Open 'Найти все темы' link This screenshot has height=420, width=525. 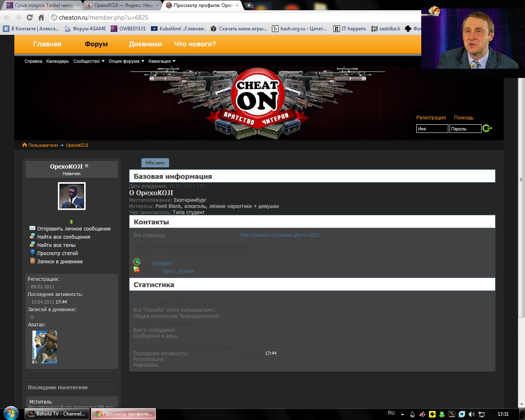pyautogui.click(x=56, y=245)
